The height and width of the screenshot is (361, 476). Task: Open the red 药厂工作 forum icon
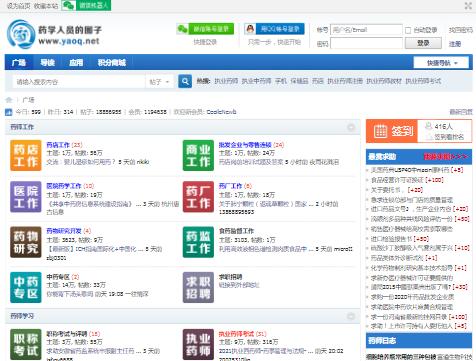pyautogui.click(x=198, y=197)
